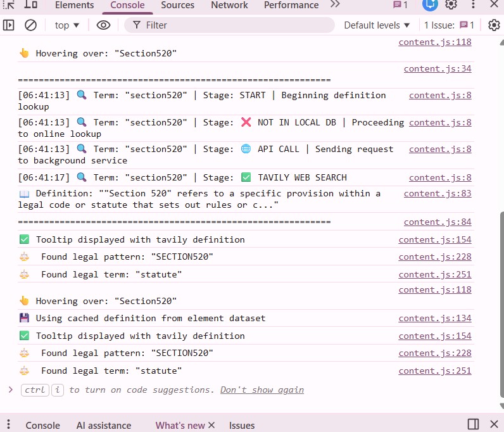Open the Issues drawer tab
Screen dimensions: 504x432
coord(242,425)
